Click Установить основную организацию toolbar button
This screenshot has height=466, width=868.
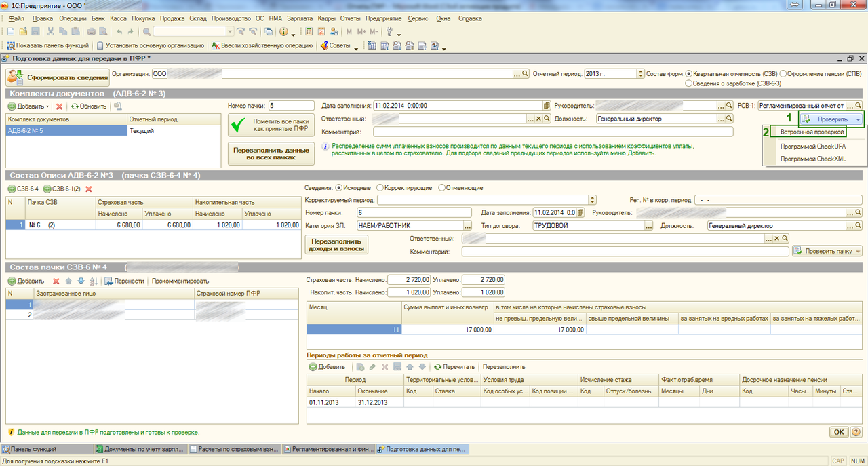point(150,46)
